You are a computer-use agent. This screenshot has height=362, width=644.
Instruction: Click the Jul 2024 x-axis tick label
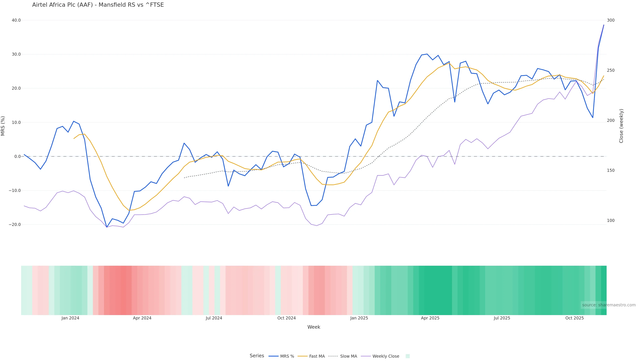pyautogui.click(x=214, y=318)
